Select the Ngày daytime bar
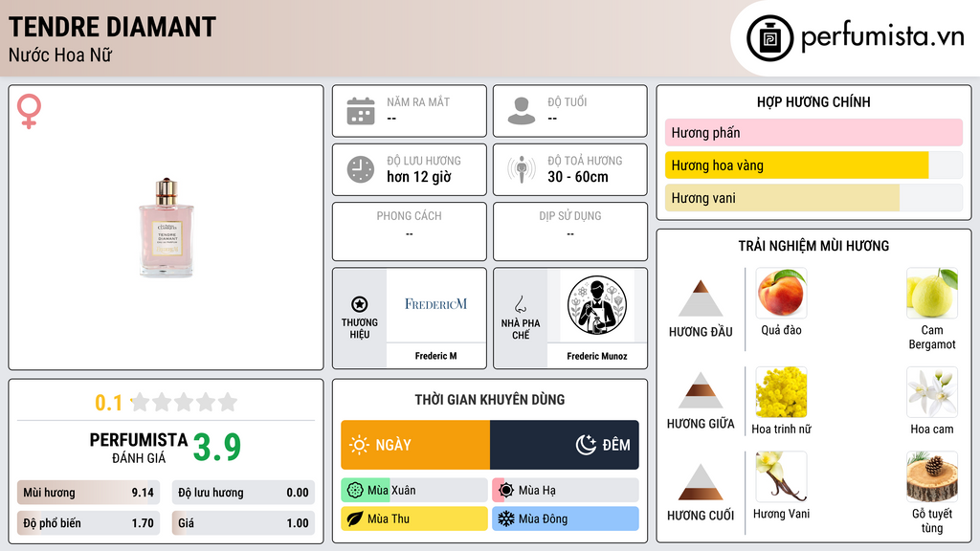 (415, 445)
